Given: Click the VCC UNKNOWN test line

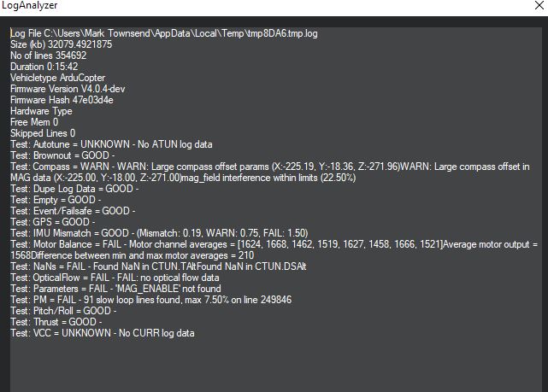Looking at the screenshot, I should click(x=103, y=333).
